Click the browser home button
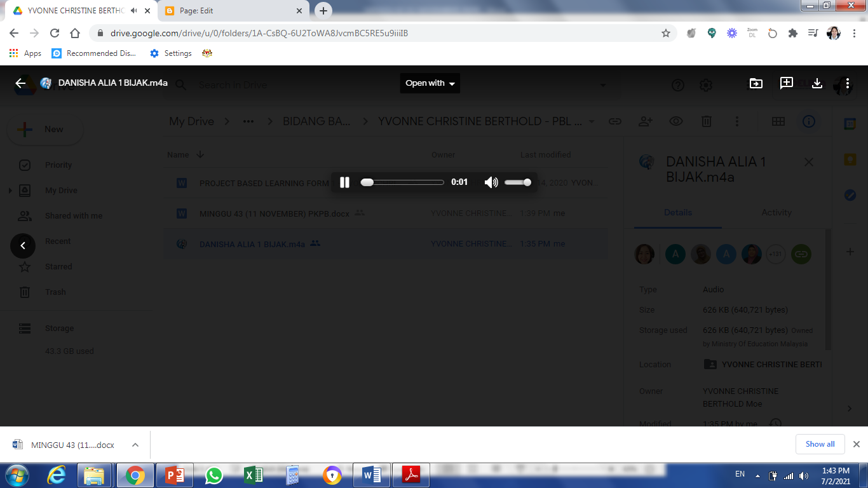The image size is (868, 488). tap(75, 33)
